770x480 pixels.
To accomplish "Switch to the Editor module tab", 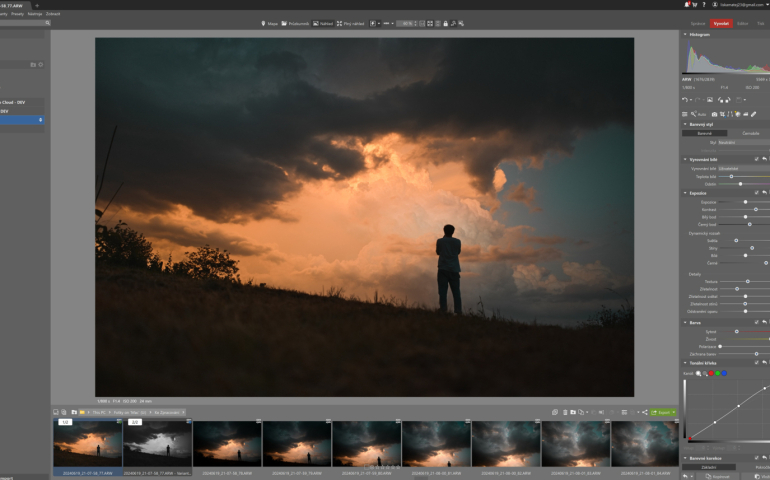I will (742, 24).
